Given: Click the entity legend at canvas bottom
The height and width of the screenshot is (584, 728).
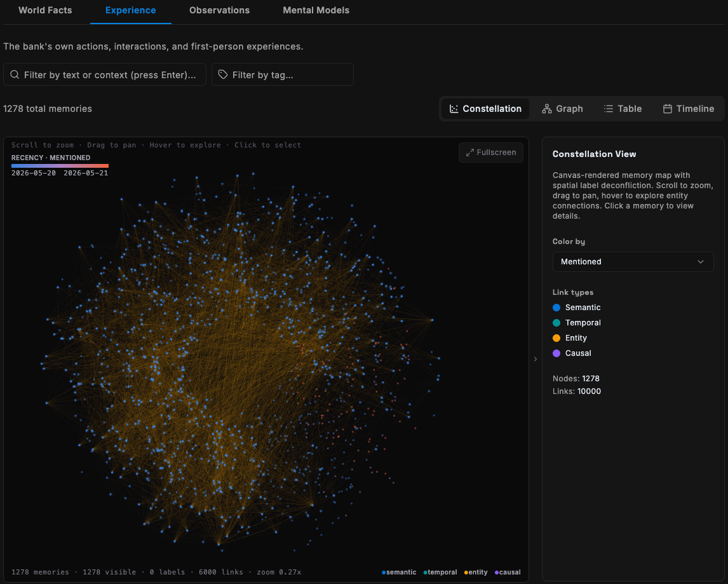Looking at the screenshot, I should click(476, 573).
